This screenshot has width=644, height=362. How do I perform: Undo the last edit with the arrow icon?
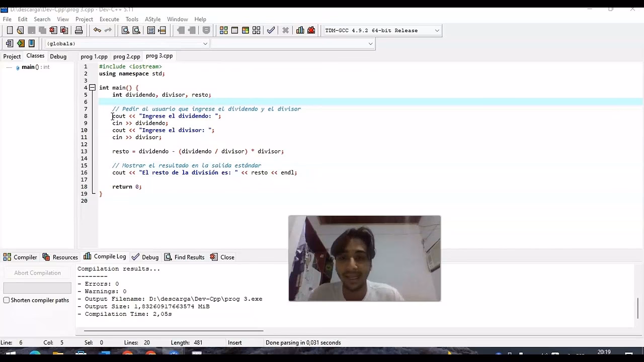(x=96, y=30)
